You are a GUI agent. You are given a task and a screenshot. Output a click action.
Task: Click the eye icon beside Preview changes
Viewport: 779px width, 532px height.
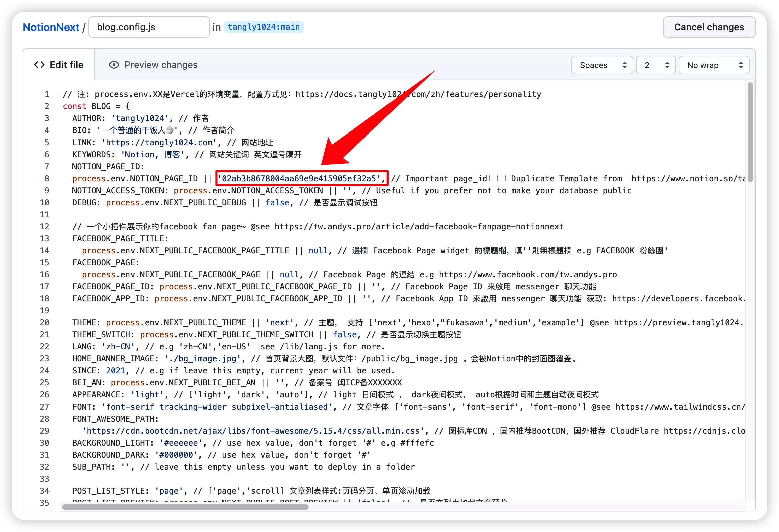114,65
